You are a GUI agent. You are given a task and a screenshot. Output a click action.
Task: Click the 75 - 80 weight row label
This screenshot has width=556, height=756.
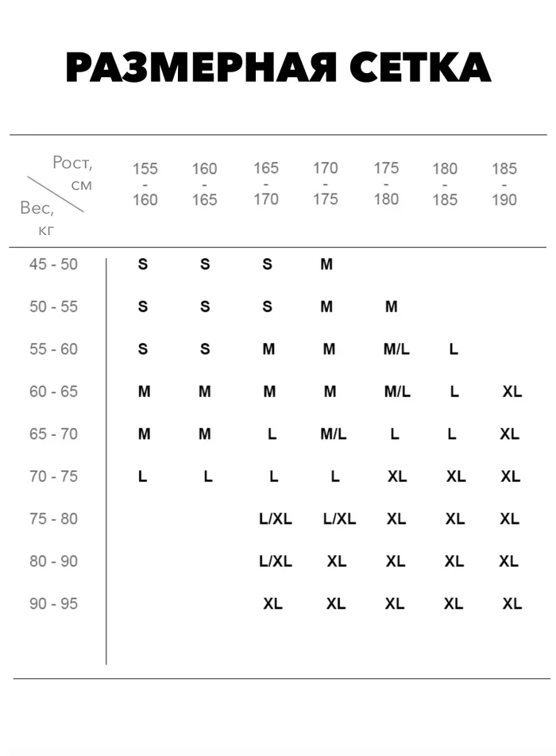54,519
